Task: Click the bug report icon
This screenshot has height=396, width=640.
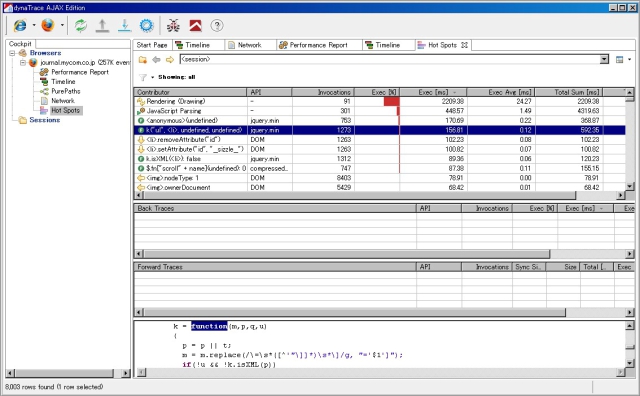Action: [173, 25]
